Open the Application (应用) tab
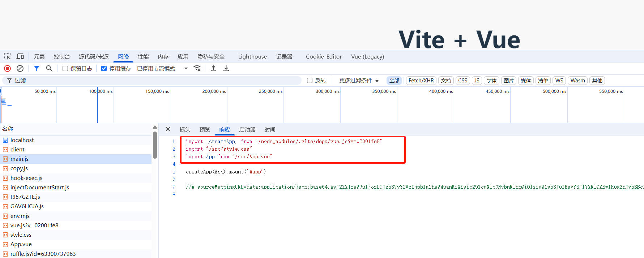 (x=183, y=56)
